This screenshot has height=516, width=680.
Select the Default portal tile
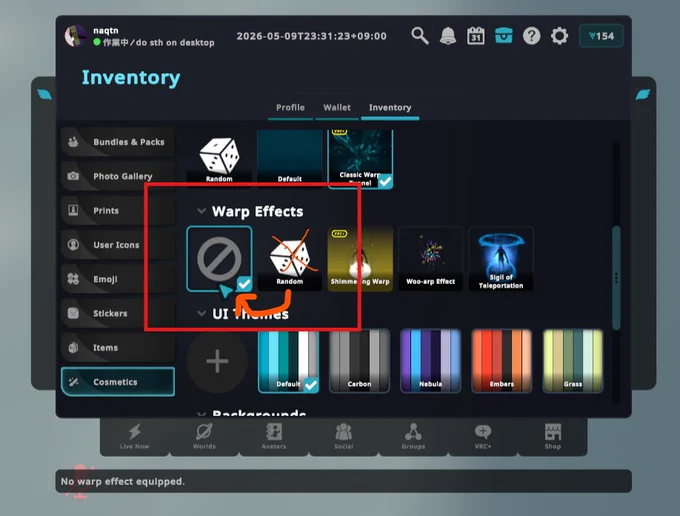tap(290, 157)
